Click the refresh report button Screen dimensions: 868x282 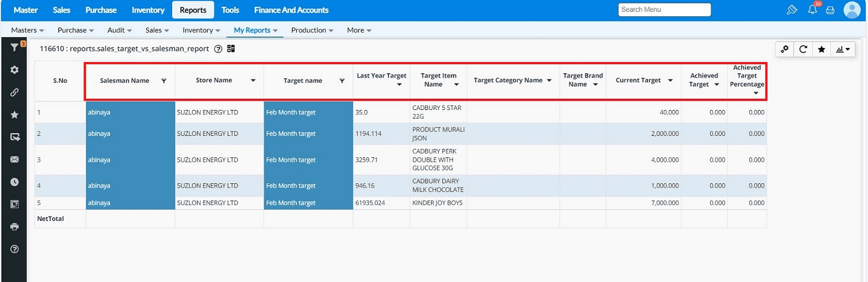click(803, 50)
